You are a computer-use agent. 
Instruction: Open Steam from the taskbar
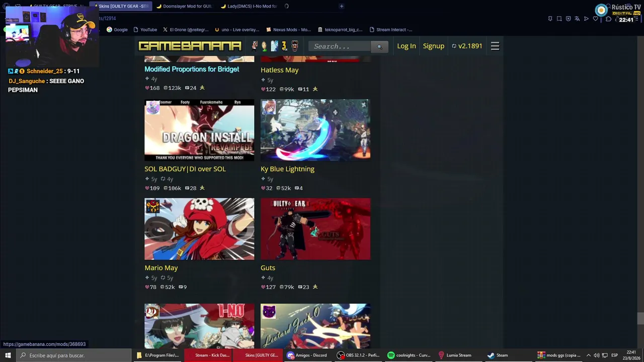[x=498, y=355]
